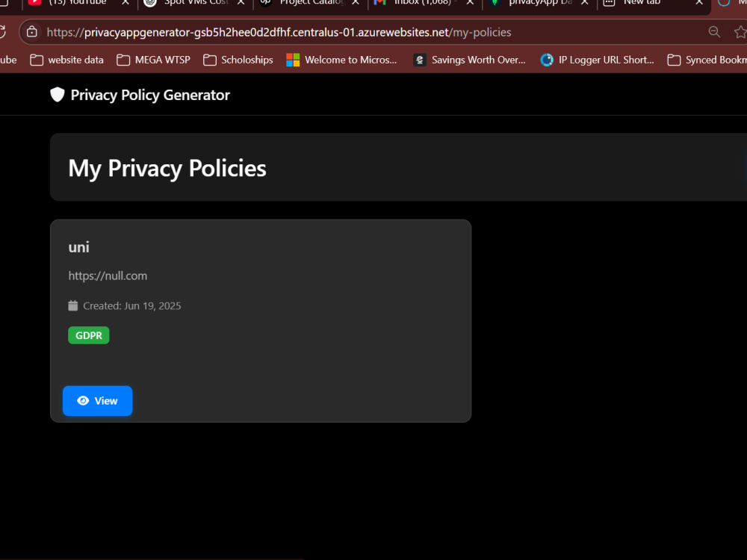This screenshot has height=560, width=747.
Task: Click the zoom magnifier icon in address bar
Action: [714, 32]
